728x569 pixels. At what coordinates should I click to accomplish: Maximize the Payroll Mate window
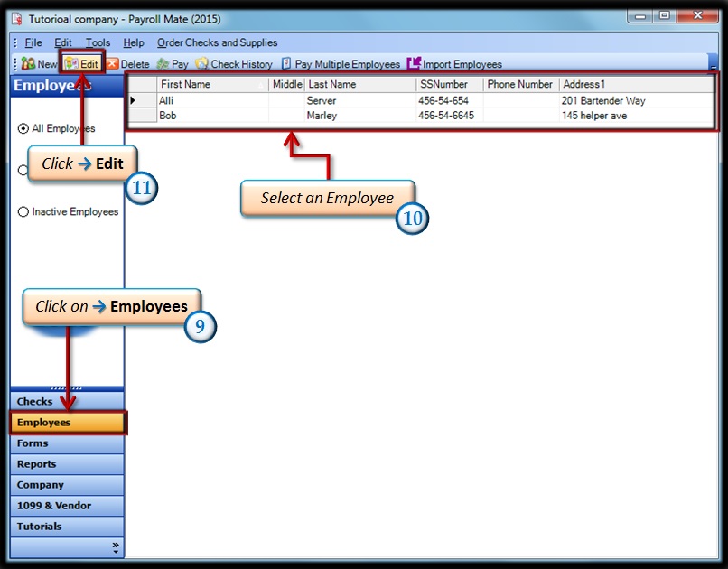(x=665, y=15)
